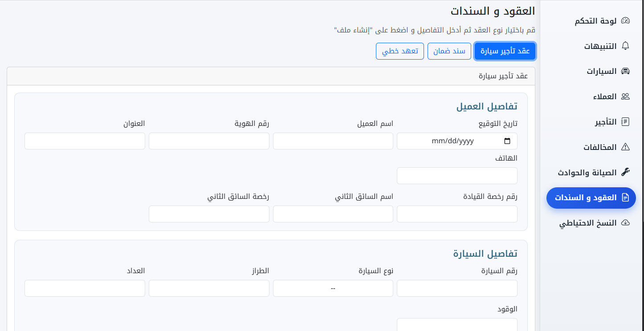Viewport: 644px width, 331px height.
Task: Click the الوقود input field
Action: pyautogui.click(x=457, y=324)
